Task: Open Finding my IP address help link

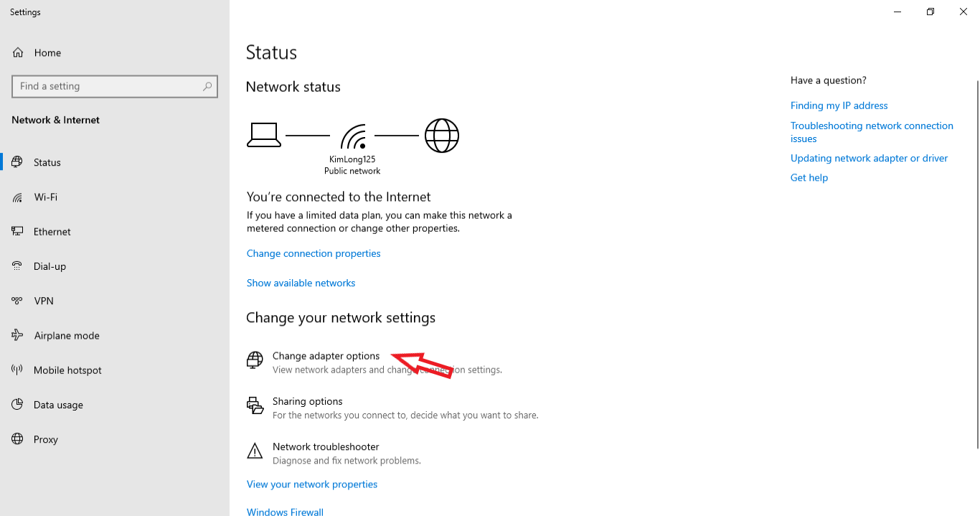Action: (839, 105)
